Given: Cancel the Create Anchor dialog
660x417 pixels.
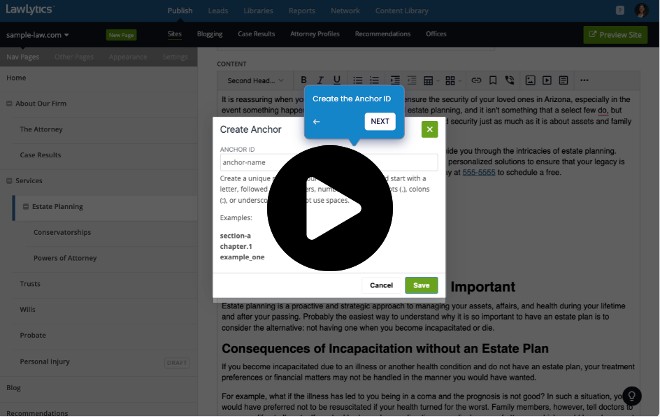Looking at the screenshot, I should pos(381,285).
